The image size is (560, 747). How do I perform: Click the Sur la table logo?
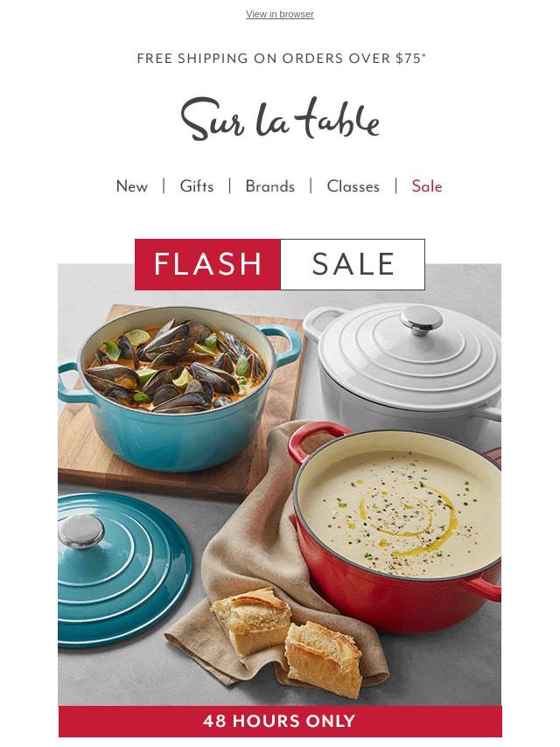(x=280, y=119)
